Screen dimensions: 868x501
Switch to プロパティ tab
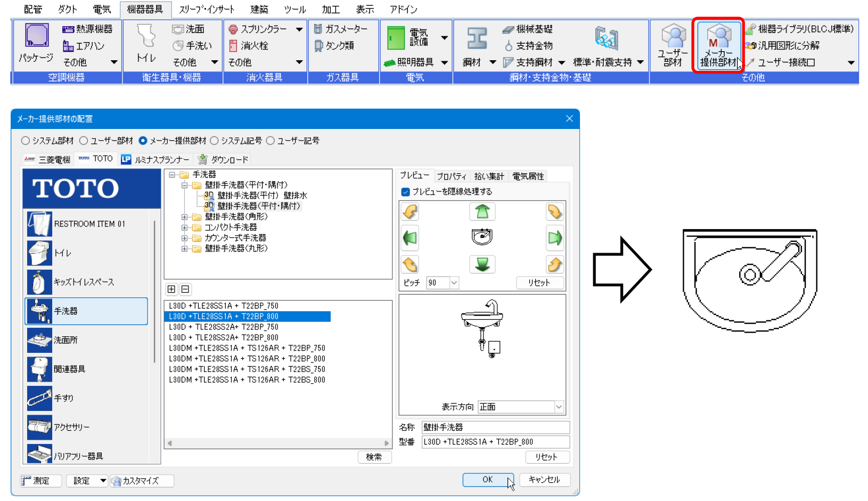pos(451,176)
